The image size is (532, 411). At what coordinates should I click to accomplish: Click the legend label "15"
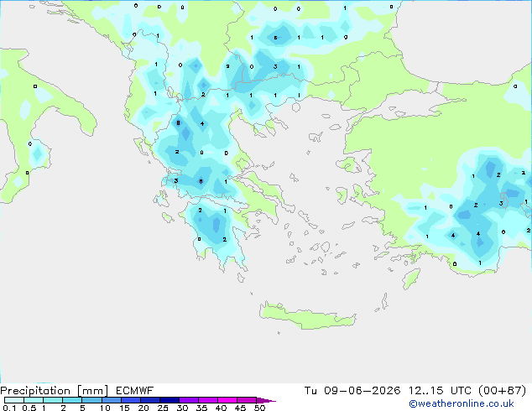pos(124,408)
